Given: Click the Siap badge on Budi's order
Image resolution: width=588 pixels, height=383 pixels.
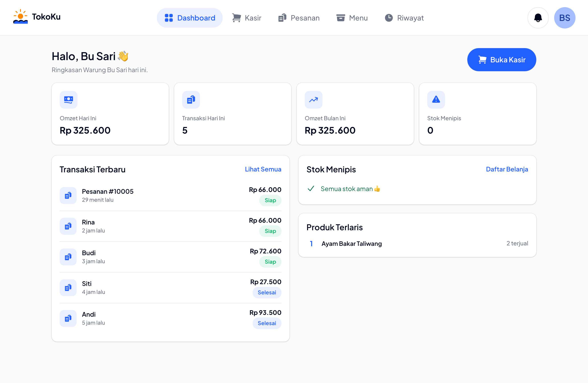Looking at the screenshot, I should coord(270,262).
